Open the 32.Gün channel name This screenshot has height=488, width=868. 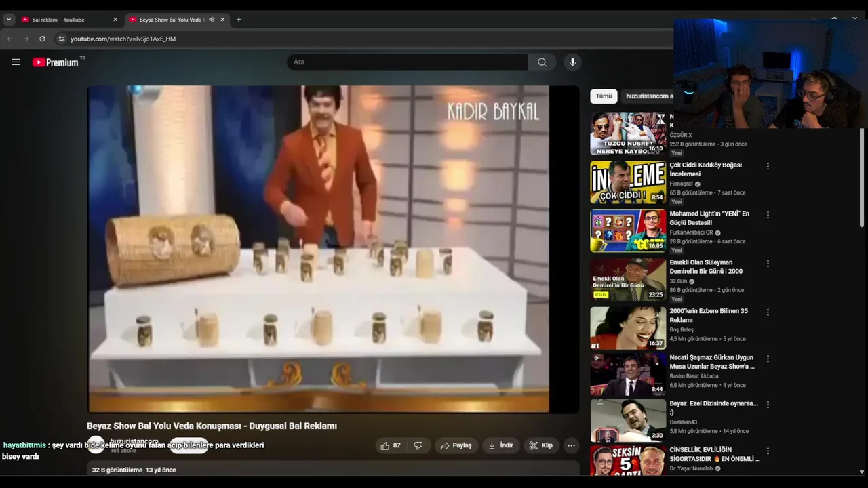click(678, 282)
